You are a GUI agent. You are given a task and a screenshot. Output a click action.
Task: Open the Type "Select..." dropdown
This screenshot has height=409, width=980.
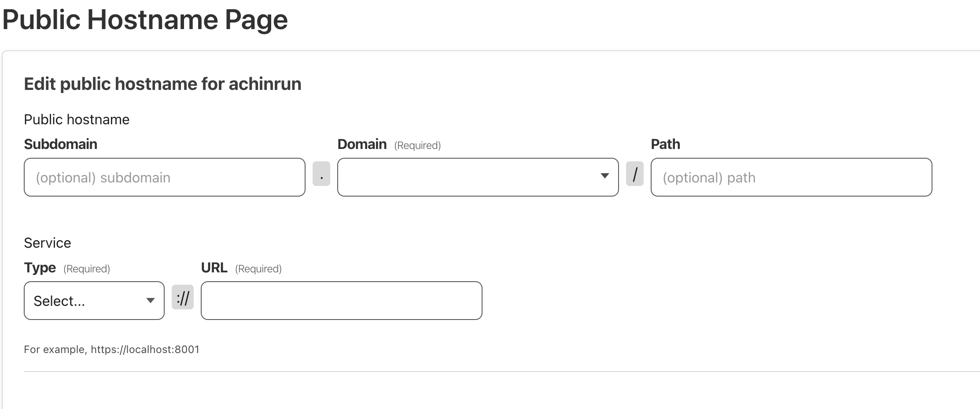tap(94, 301)
